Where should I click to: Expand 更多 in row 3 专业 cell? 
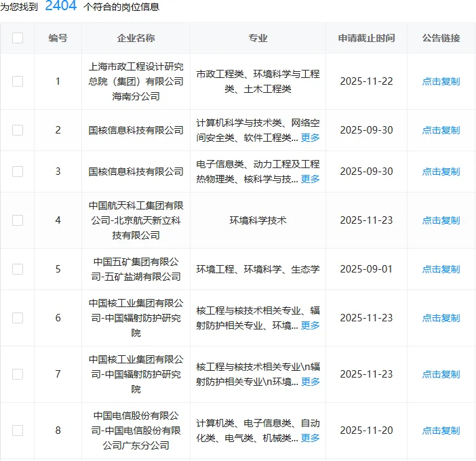[311, 179]
